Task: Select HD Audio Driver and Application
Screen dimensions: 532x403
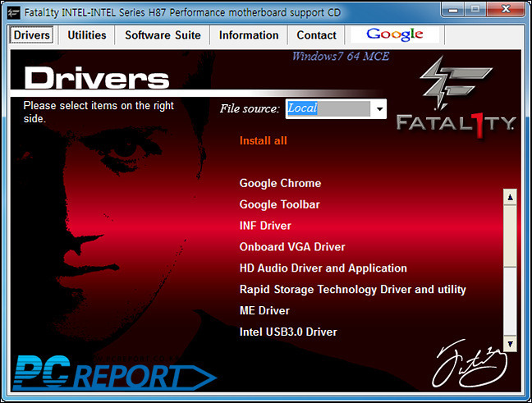Action: pos(323,268)
